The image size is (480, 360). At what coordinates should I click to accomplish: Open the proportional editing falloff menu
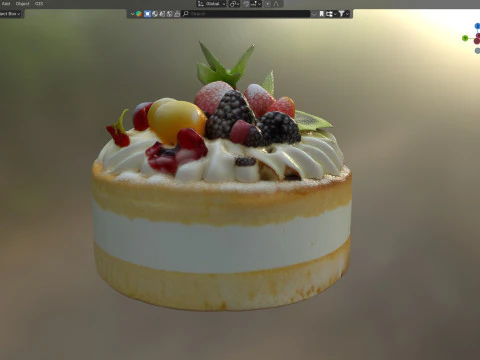click(x=277, y=4)
